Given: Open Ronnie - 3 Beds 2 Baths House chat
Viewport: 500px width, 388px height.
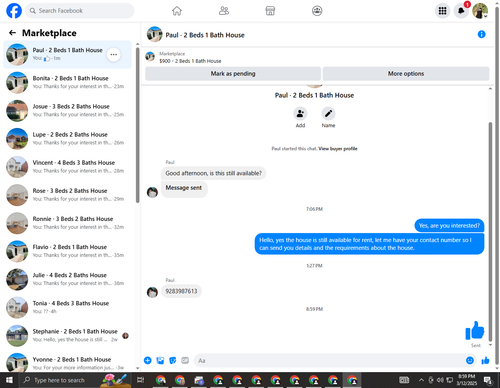Looking at the screenshot, I should [67, 223].
